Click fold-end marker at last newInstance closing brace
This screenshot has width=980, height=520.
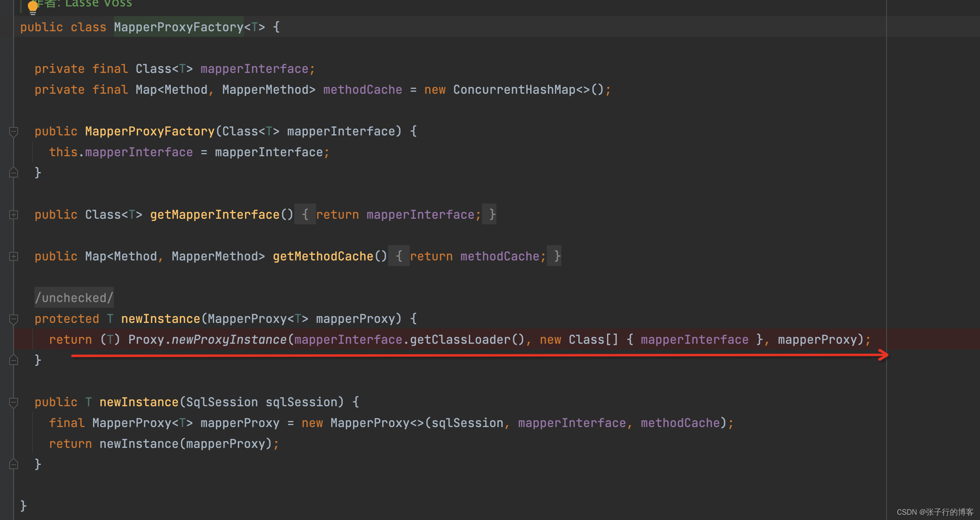click(13, 464)
